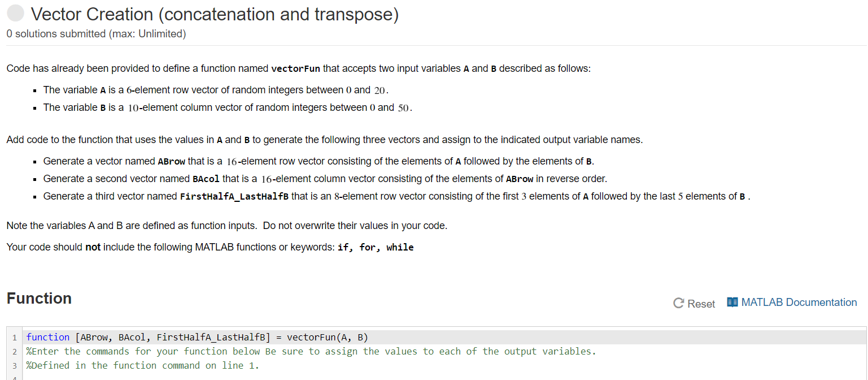Screen dimensions: 868x380
Task: Click the bold ABrow variable name in instructions
Action: click(171, 161)
